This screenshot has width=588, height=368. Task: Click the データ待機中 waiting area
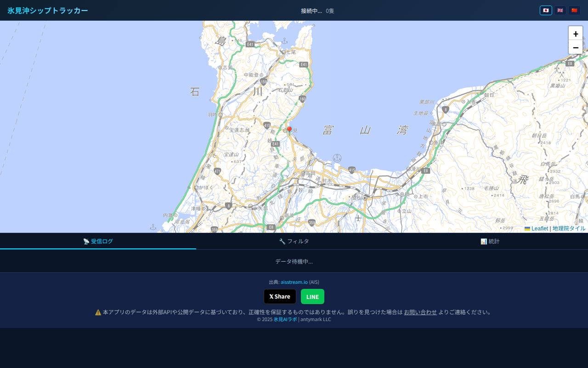pos(294,261)
